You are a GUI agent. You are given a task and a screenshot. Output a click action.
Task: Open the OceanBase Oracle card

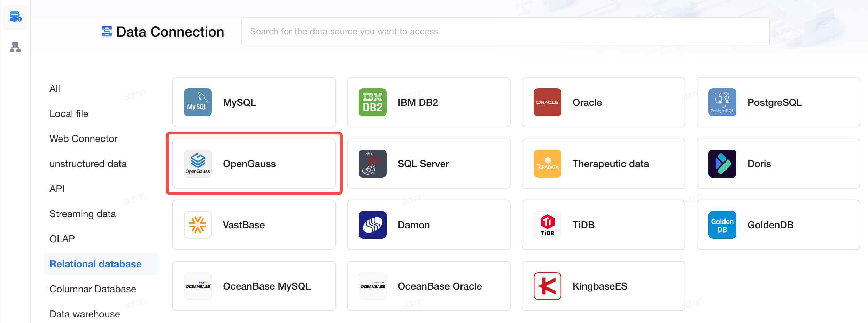[x=429, y=286]
